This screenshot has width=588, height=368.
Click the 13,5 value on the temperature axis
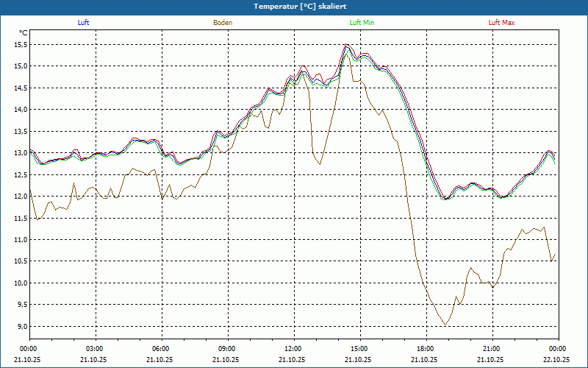pos(21,131)
